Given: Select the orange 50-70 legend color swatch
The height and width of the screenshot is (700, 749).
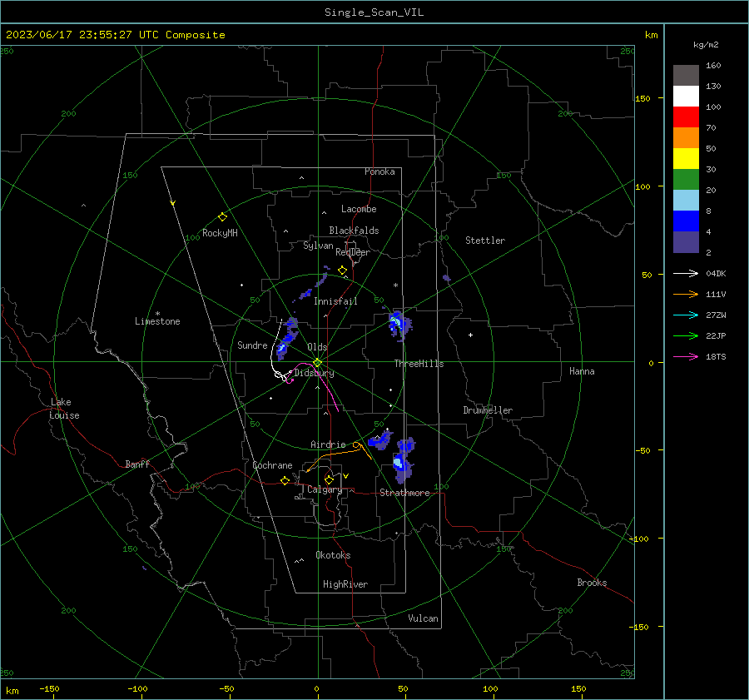Looking at the screenshot, I should point(686,138).
